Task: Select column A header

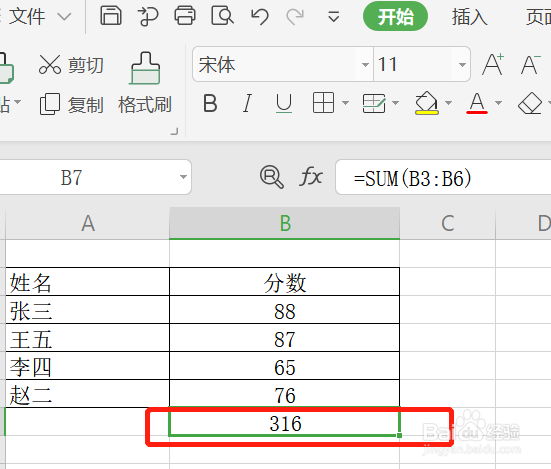Action: click(87, 223)
